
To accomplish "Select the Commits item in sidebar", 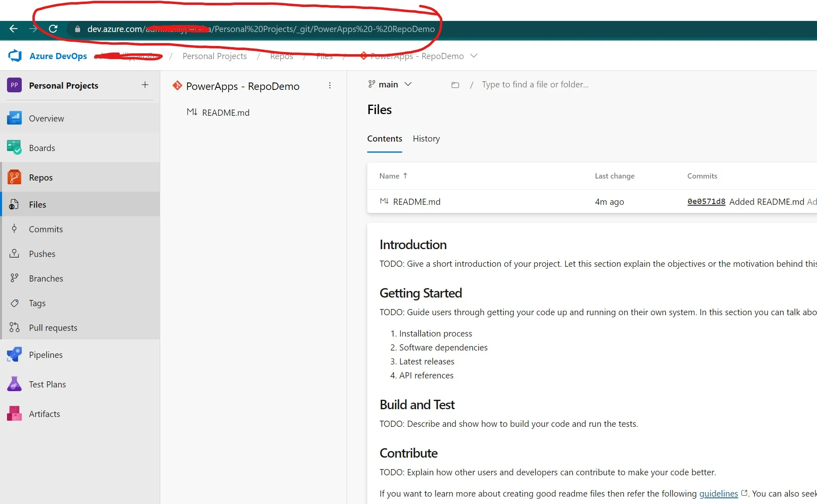I will (x=45, y=229).
